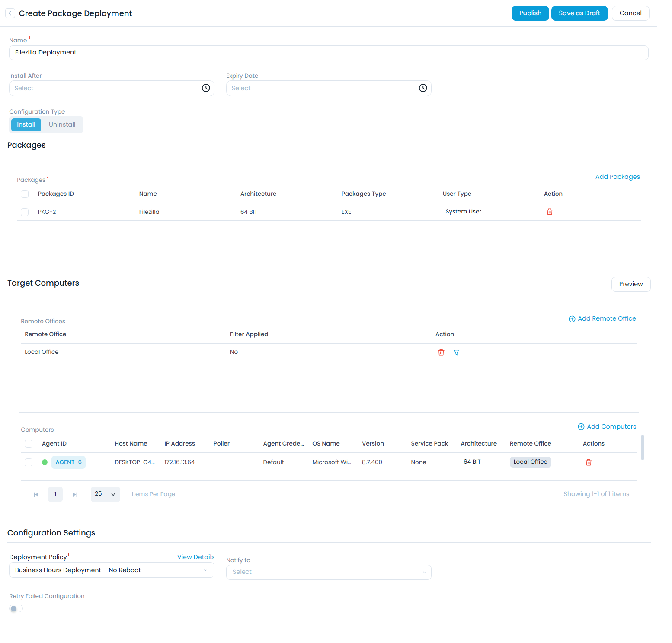Open the Items Per Page dropdown

105,494
